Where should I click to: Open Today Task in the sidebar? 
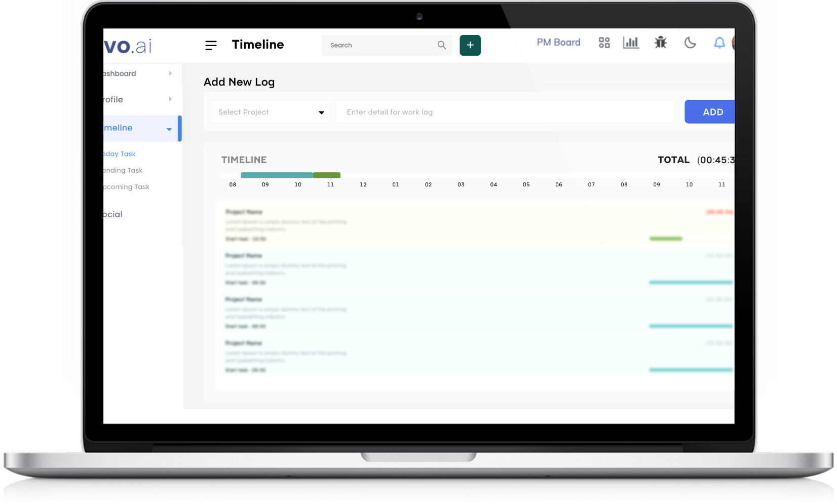tap(120, 154)
